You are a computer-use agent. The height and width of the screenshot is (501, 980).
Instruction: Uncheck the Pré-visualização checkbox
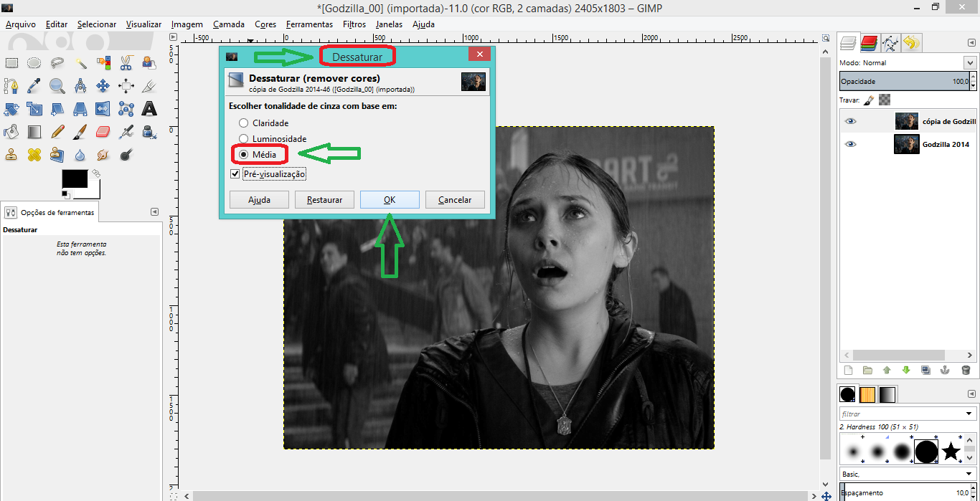(235, 174)
